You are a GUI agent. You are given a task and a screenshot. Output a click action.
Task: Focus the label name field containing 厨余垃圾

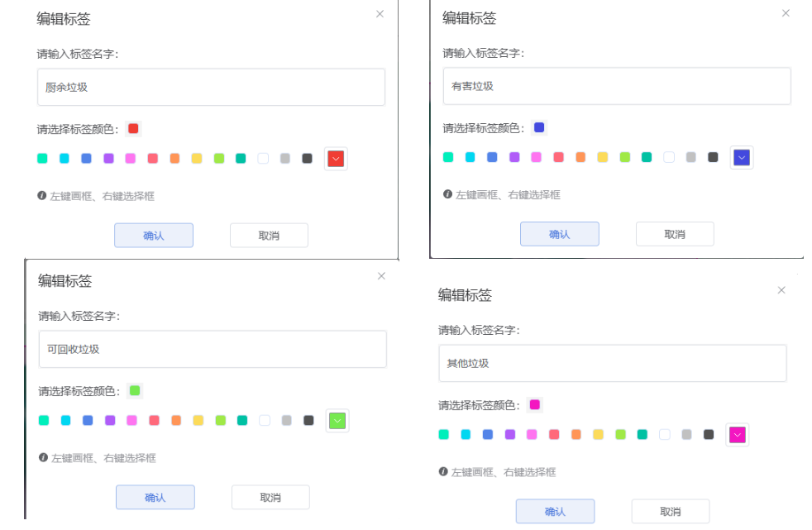point(211,87)
